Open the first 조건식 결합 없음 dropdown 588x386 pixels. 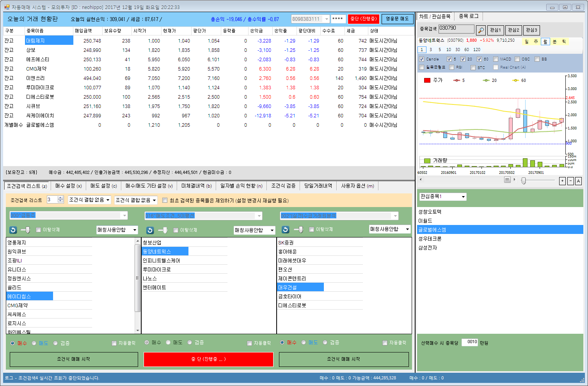108,200
